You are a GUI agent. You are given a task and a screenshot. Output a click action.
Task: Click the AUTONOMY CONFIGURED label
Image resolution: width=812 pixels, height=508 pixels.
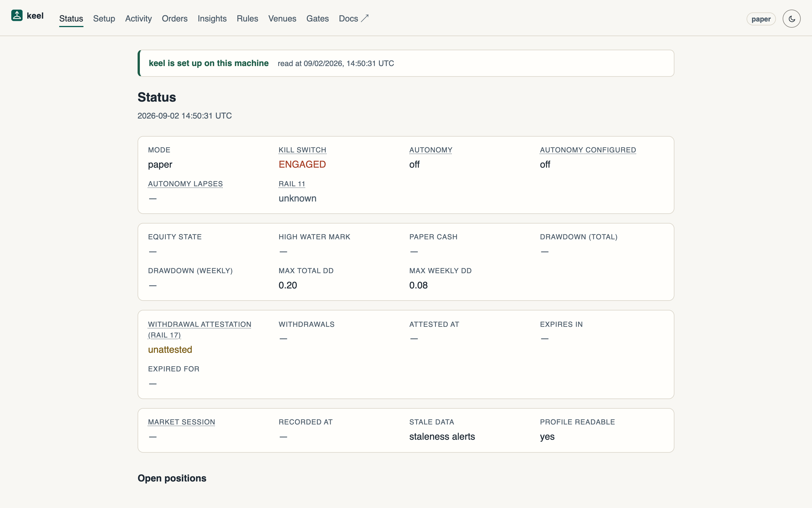[588, 150]
